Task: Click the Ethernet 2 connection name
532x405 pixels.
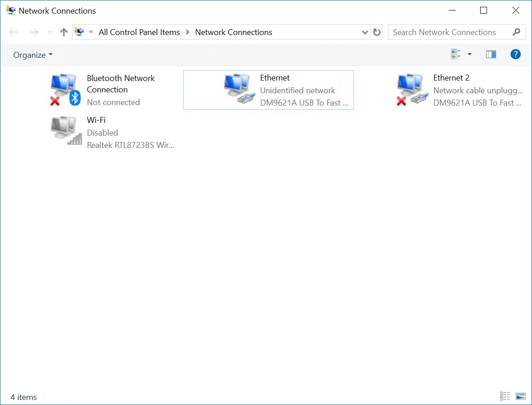Action: 451,78
